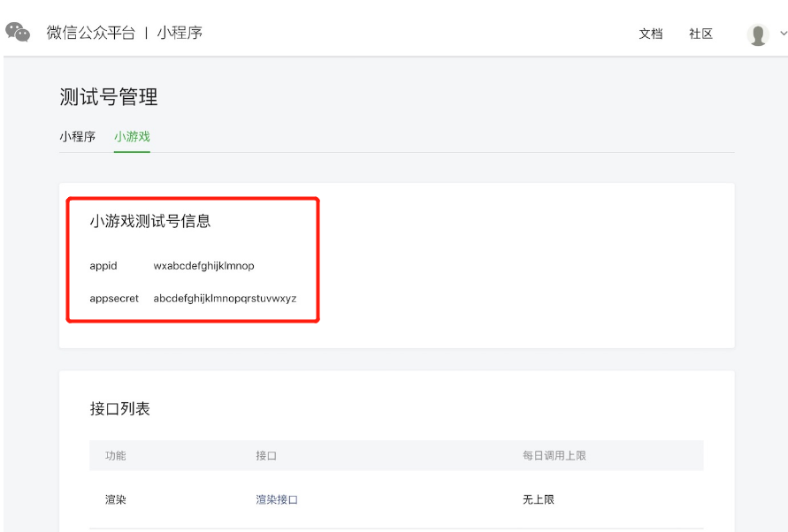Click the 微信公众平台 title text
788x532 pixels.
pyautogui.click(x=91, y=33)
